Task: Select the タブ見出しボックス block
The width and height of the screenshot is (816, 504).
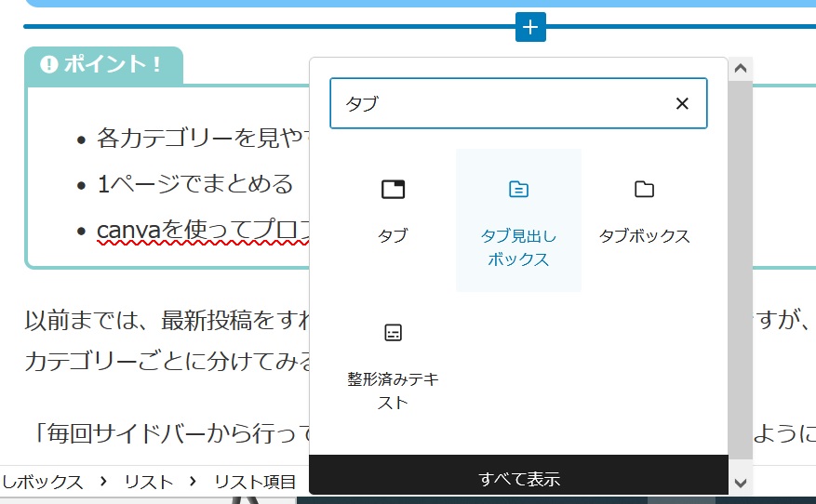Action: (518, 220)
